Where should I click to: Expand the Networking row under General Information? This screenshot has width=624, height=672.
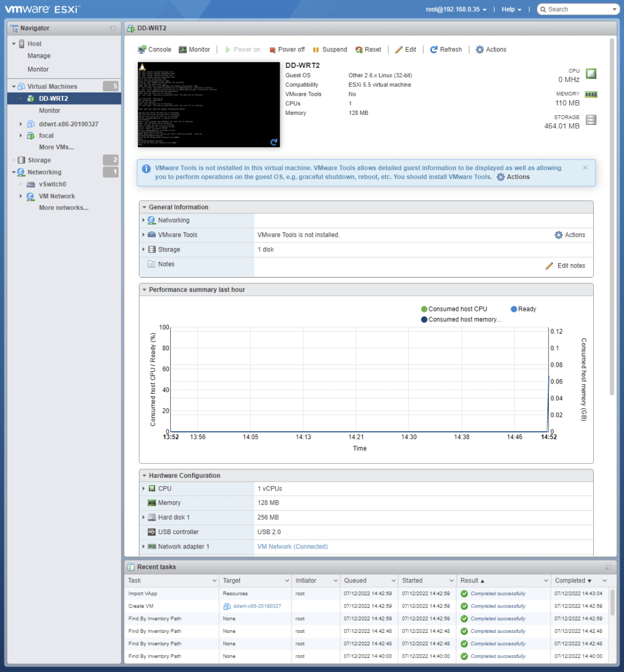click(144, 220)
